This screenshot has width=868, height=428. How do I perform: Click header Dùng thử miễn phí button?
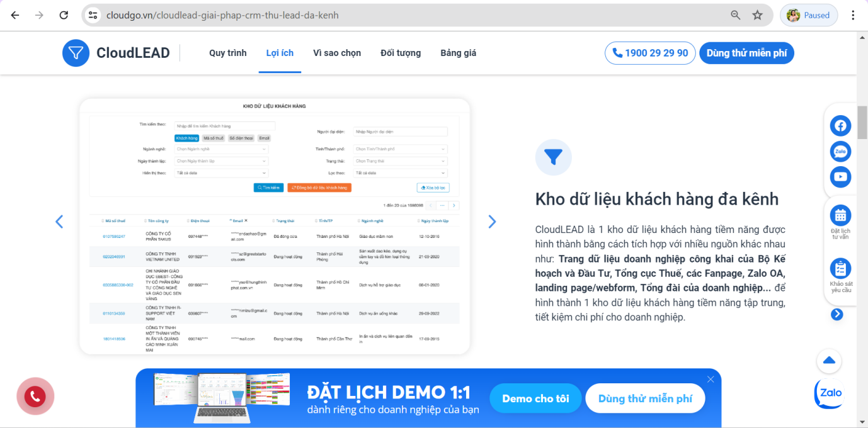point(746,53)
